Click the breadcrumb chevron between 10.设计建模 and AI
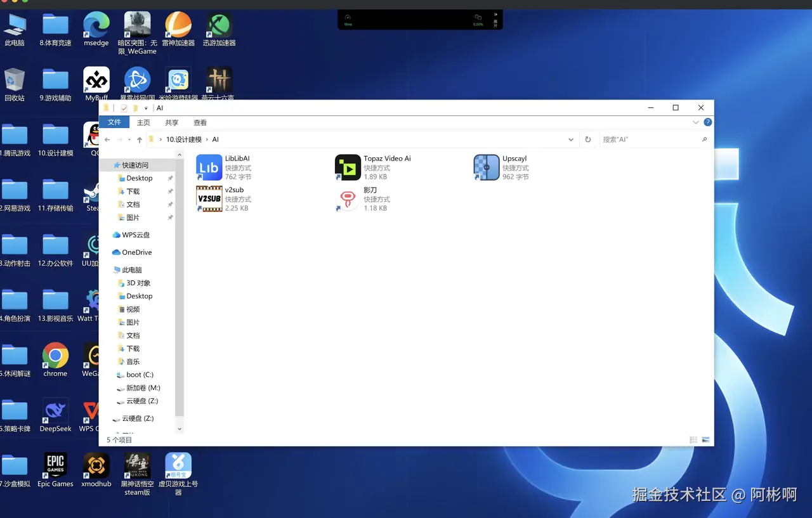Viewport: 812px width, 518px height. tap(207, 139)
